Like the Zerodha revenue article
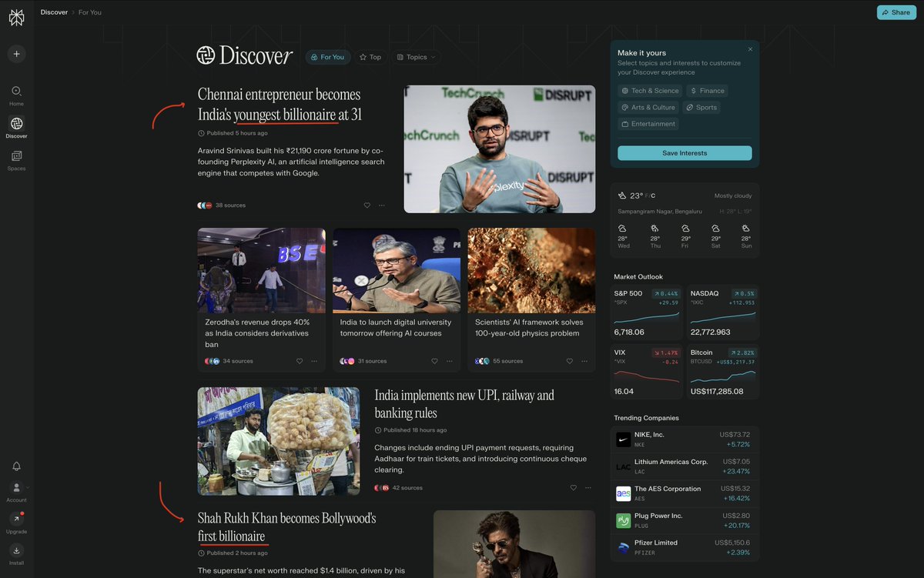The width and height of the screenshot is (924, 578). [300, 361]
